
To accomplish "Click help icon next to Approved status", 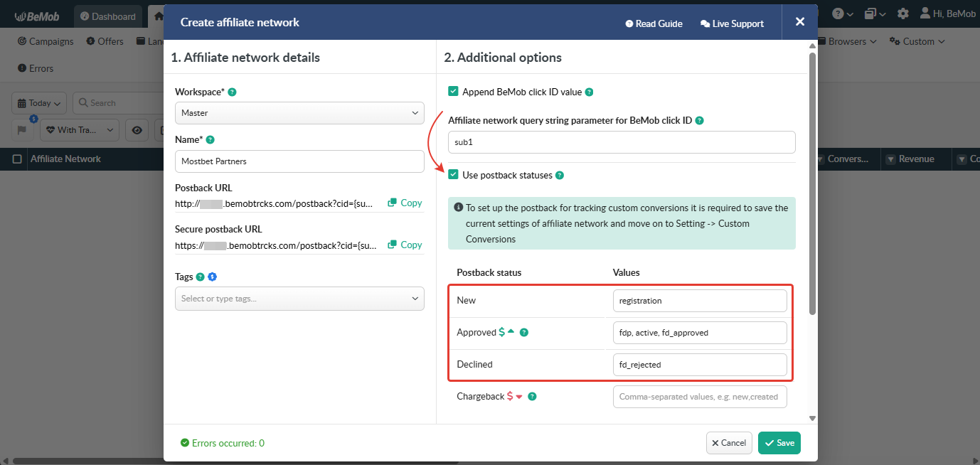I will pos(524,333).
